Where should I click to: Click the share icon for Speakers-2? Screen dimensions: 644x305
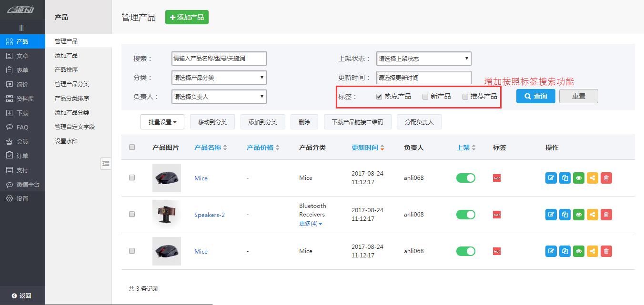click(592, 215)
